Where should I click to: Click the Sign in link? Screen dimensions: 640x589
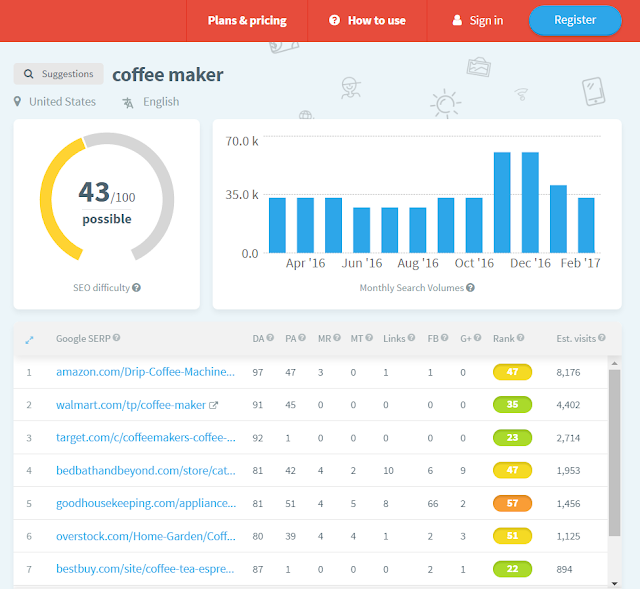478,20
